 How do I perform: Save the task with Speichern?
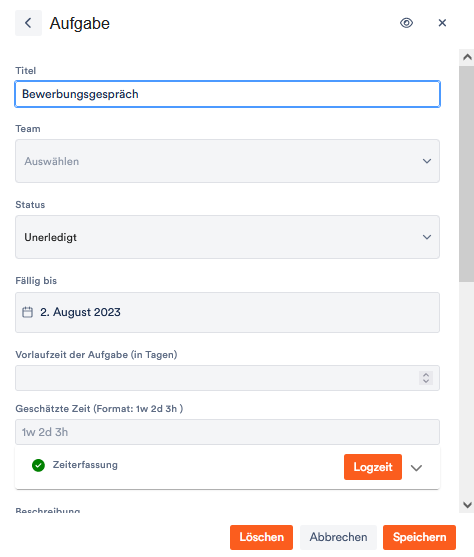(x=419, y=537)
